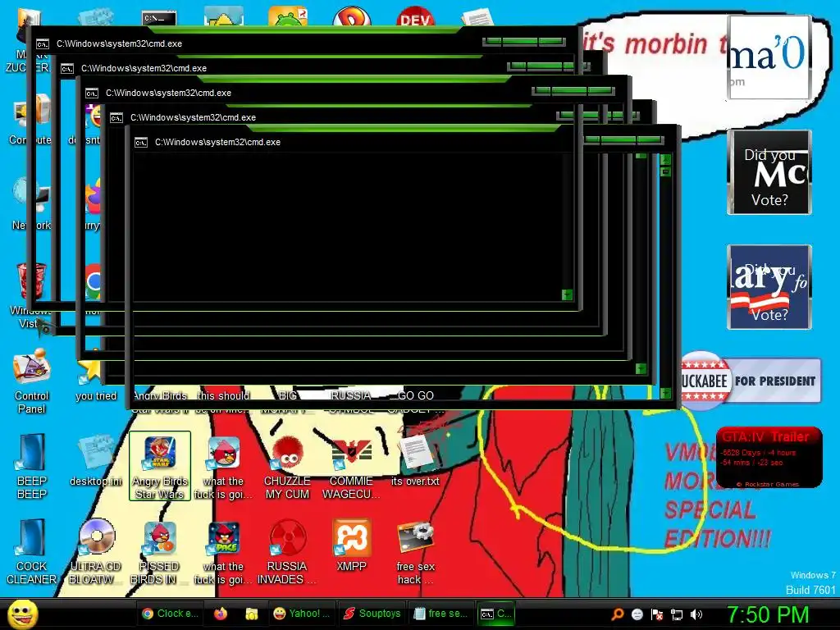The image size is (840, 630).
Task: Switch to the Yahoo! taskbar window
Action: (x=302, y=614)
